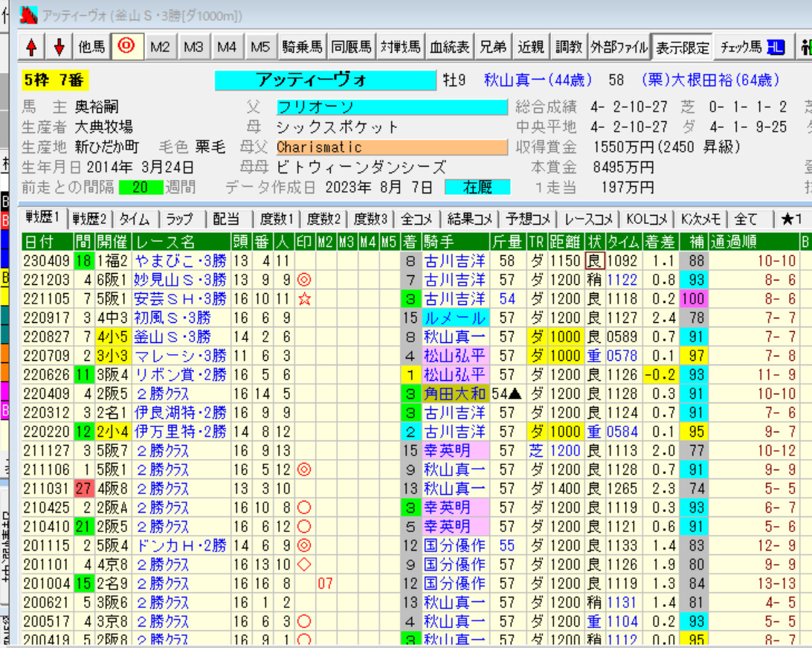The image size is (812, 648).
Task: Open race 伊万里特・2勝
Action: pos(180,432)
